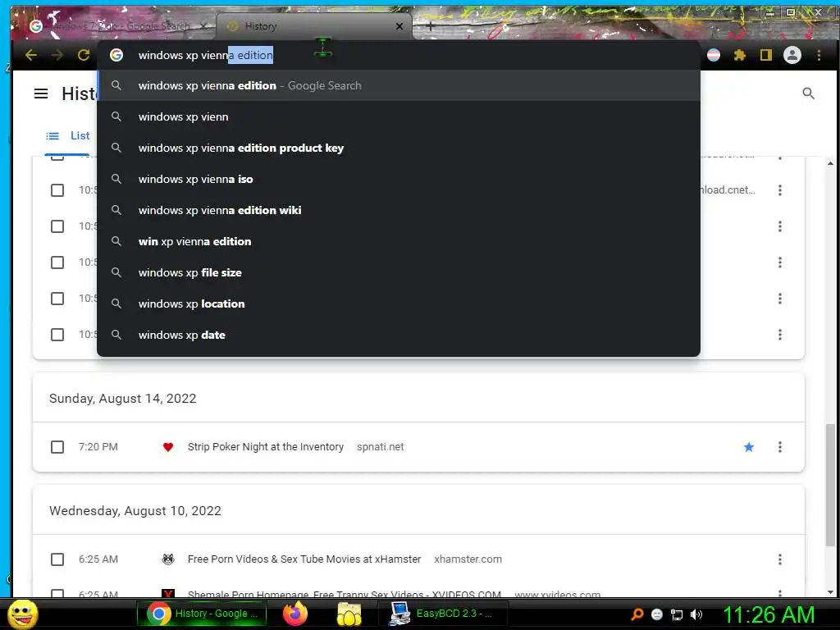Open the extensions puzzle icon
This screenshot has width=840, height=630.
pos(740,55)
